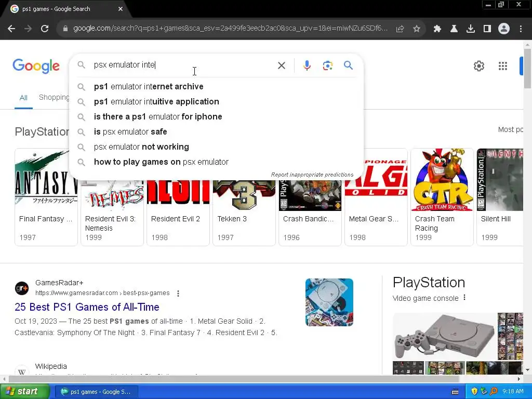Open the Windows start menu
The width and height of the screenshot is (532, 399).
point(24,392)
